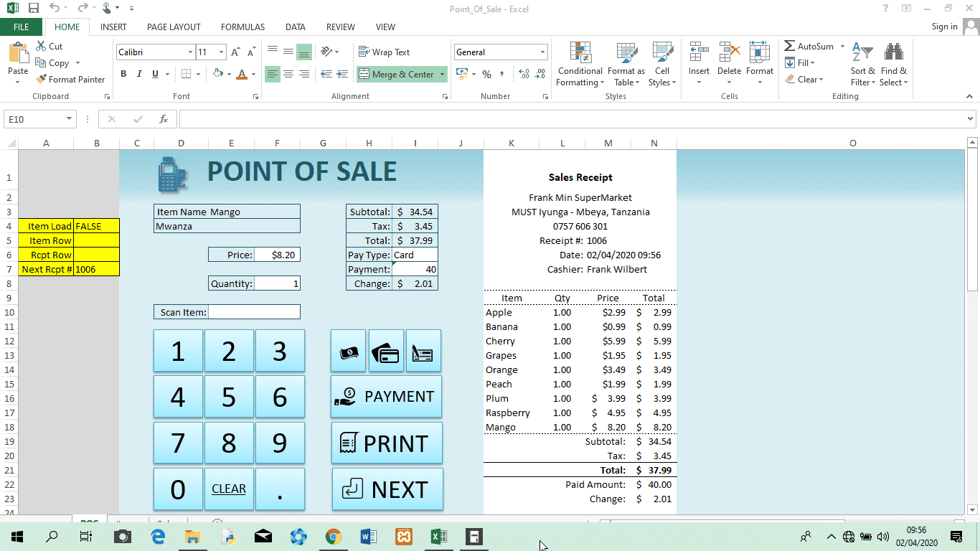
Task: Toggle bold formatting
Action: click(x=123, y=74)
